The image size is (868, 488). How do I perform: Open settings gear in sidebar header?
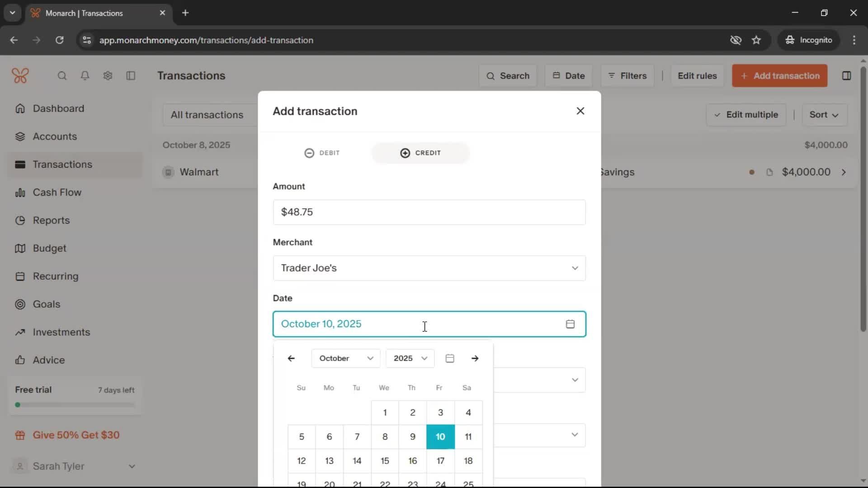pos(108,75)
